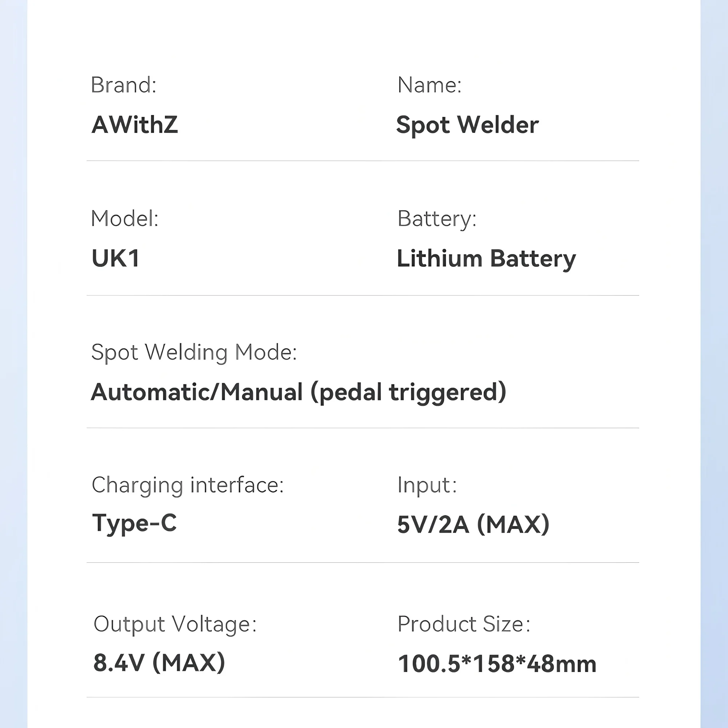Screen dimensions: 728x728
Task: Select the 5V/2A (MAX) input value
Action: (x=473, y=525)
